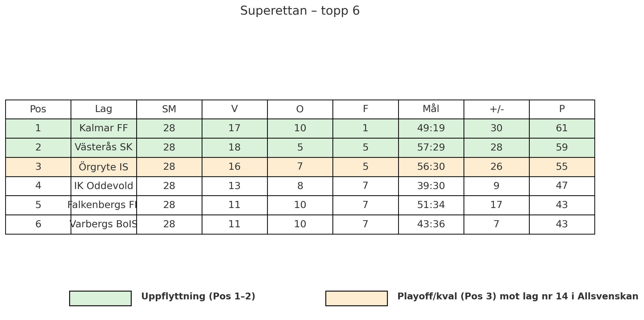Click the IK Oddevold team cell
644x320 pixels.
[x=103, y=186]
